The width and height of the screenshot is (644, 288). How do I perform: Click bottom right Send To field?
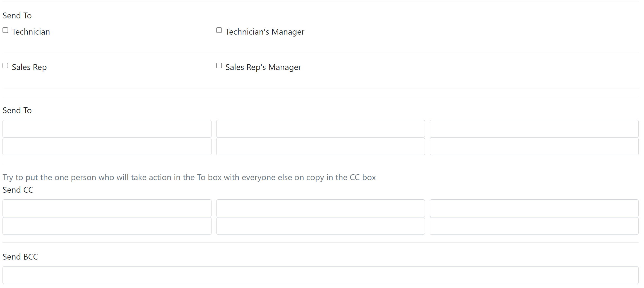click(x=534, y=146)
